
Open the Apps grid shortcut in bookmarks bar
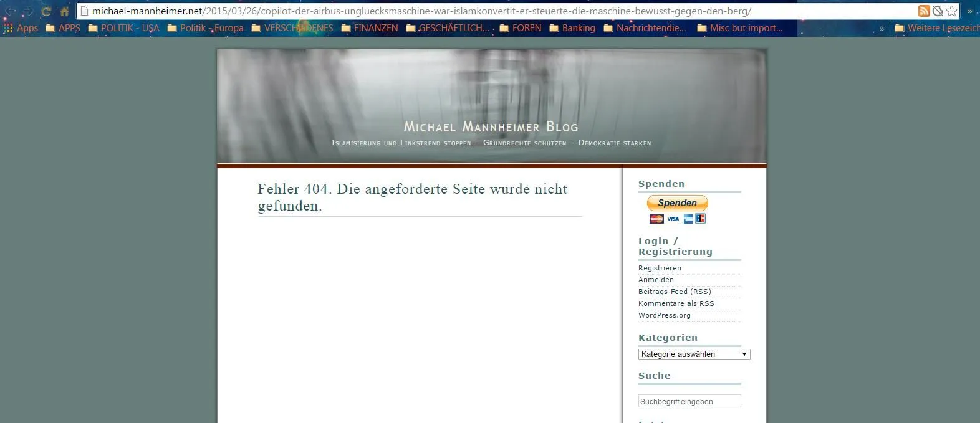coord(21,28)
